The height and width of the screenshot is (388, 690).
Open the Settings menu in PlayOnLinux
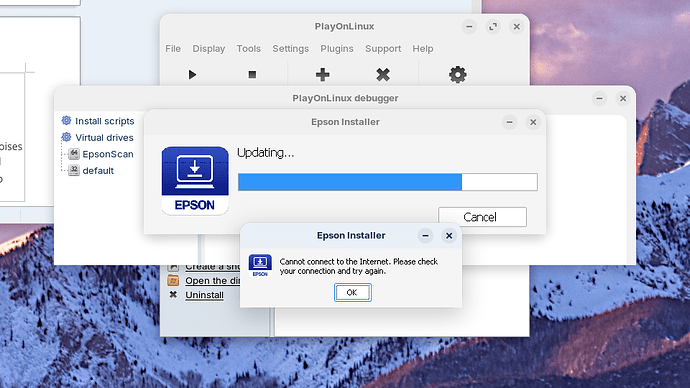tap(290, 48)
